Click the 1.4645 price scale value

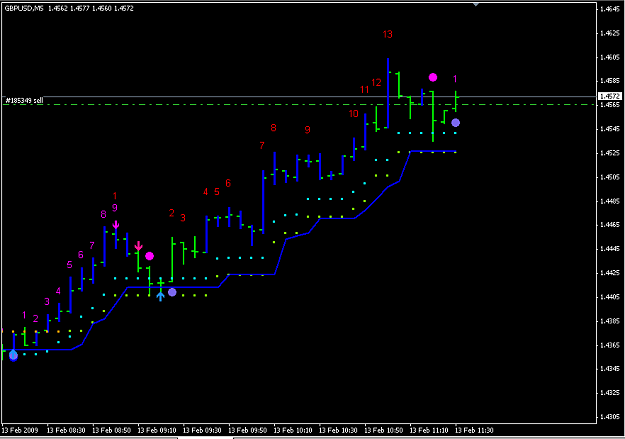[x=610, y=9]
